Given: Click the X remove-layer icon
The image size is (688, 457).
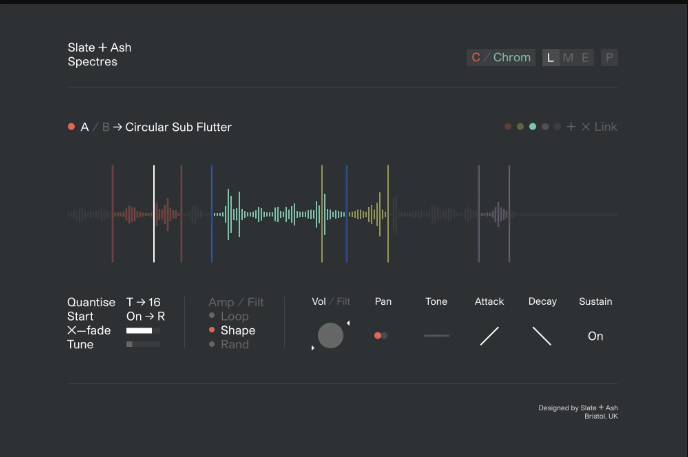Looking at the screenshot, I should click(x=586, y=127).
